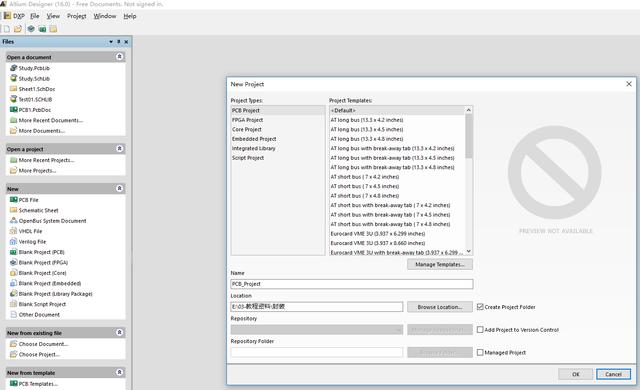Toggle Create Project Folder checkbox
This screenshot has height=390, width=640.
tap(480, 307)
